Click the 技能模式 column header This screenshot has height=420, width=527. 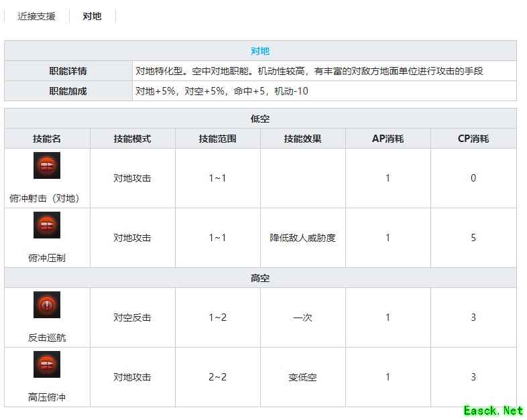(x=132, y=139)
